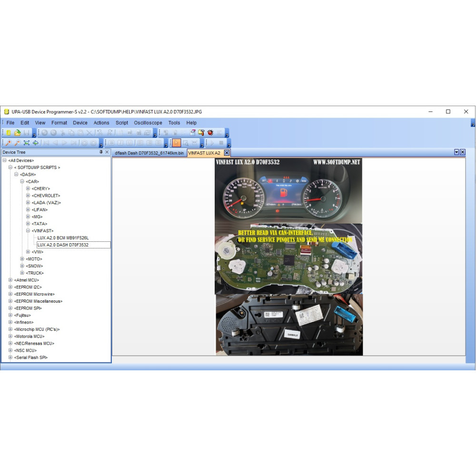Expand the <CHEVROLET> tree node
Image resolution: width=476 pixels, height=476 pixels.
click(x=28, y=195)
